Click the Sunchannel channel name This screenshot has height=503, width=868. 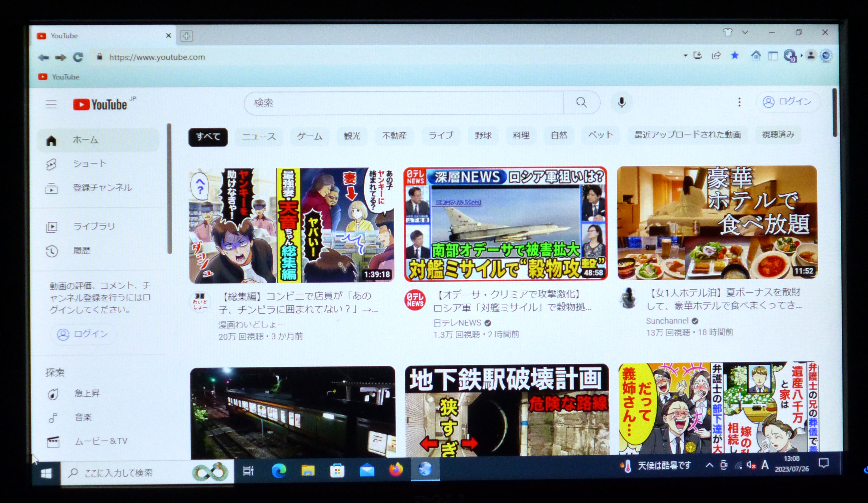click(667, 321)
